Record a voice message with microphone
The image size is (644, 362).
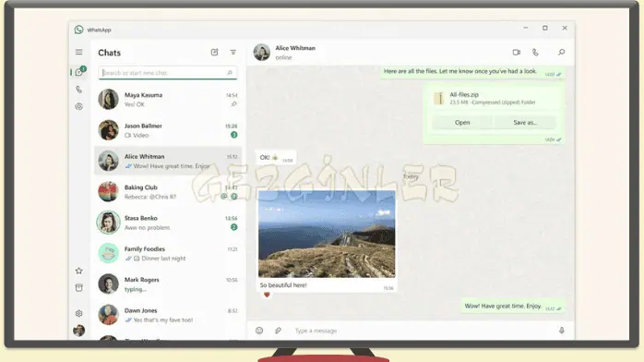[x=562, y=331]
